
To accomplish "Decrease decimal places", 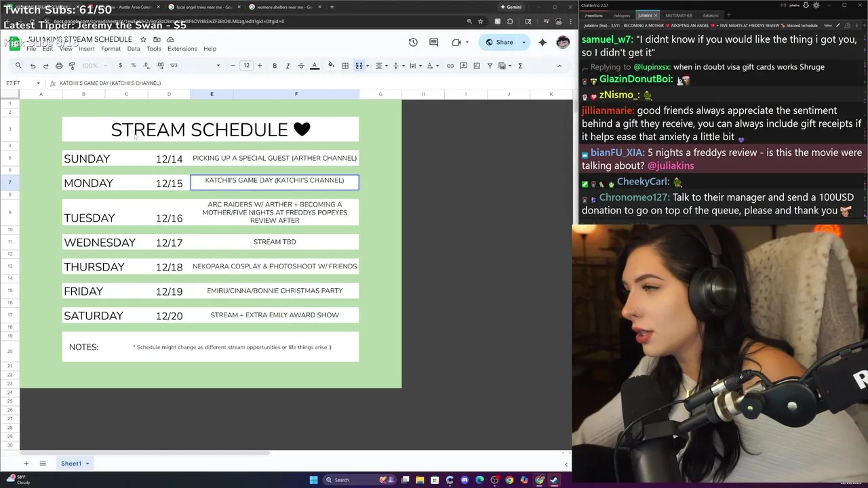I will coord(146,66).
